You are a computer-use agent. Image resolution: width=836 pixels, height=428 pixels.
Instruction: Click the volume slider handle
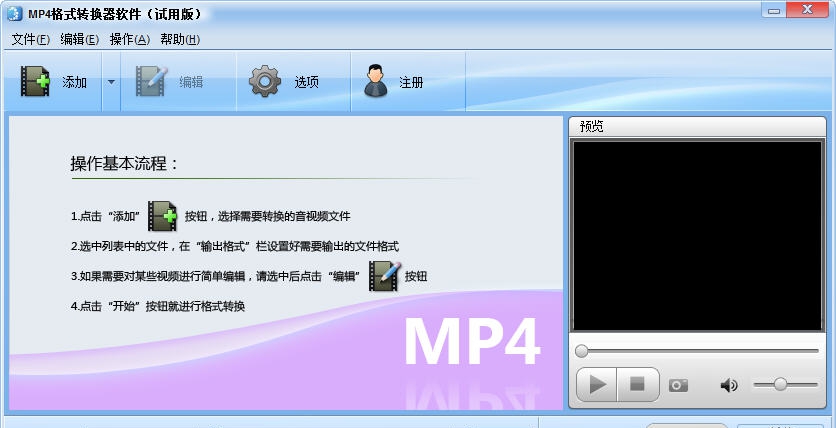780,384
